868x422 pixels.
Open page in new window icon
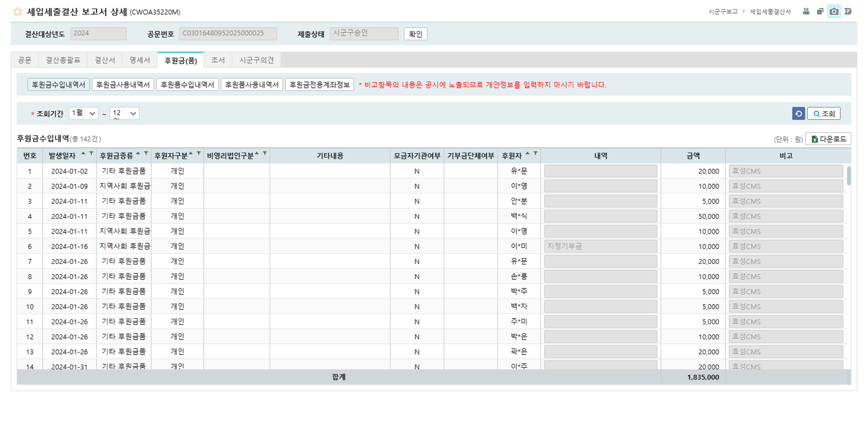[820, 11]
